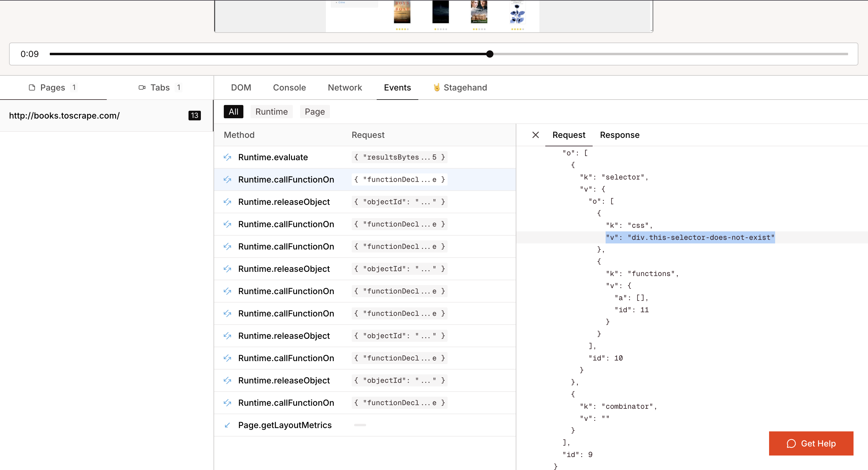Click the first Runtime.releaseObject arrow icon
Image resolution: width=868 pixels, height=470 pixels.
point(227,202)
